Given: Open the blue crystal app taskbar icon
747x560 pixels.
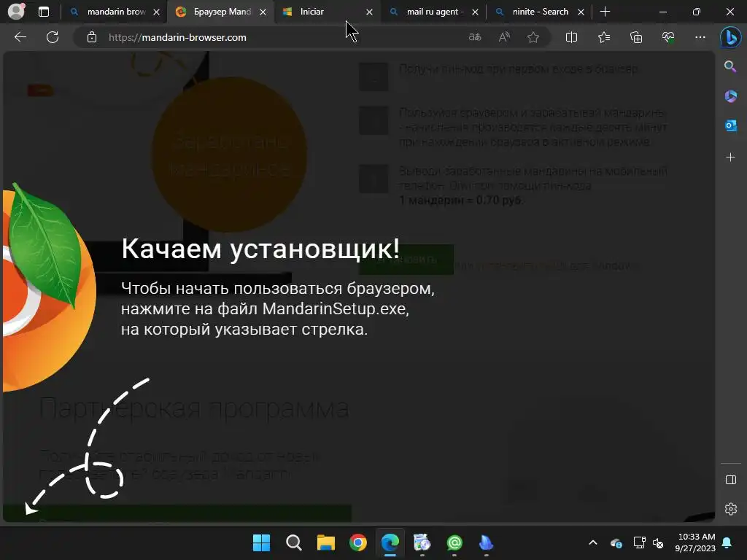Looking at the screenshot, I should click(x=486, y=542).
